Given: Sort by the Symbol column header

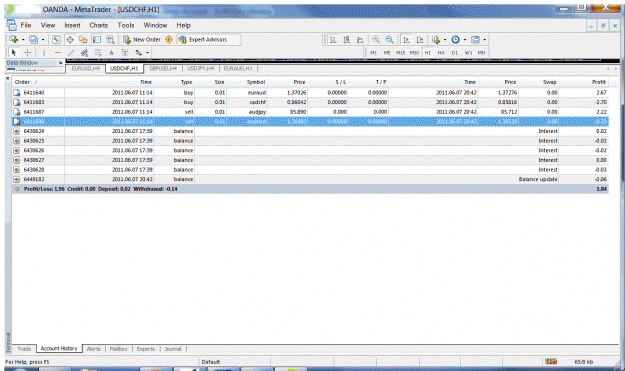Looking at the screenshot, I should click(x=247, y=82).
